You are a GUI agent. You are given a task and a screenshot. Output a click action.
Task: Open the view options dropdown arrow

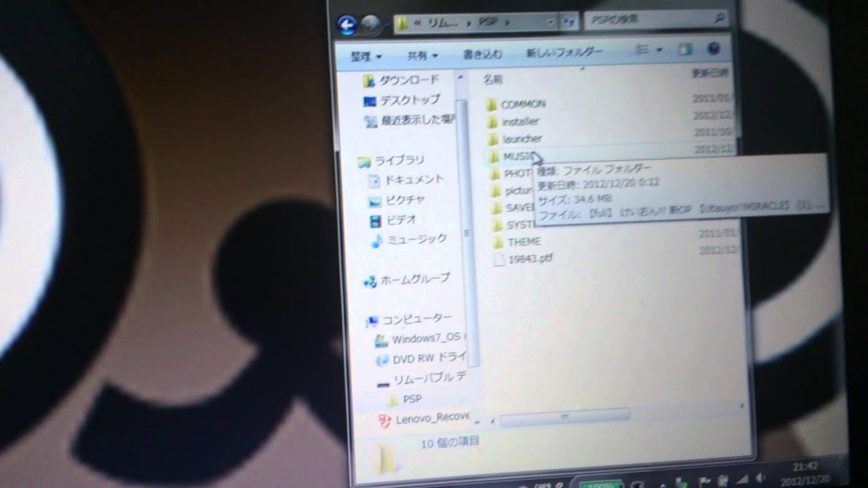(x=659, y=49)
